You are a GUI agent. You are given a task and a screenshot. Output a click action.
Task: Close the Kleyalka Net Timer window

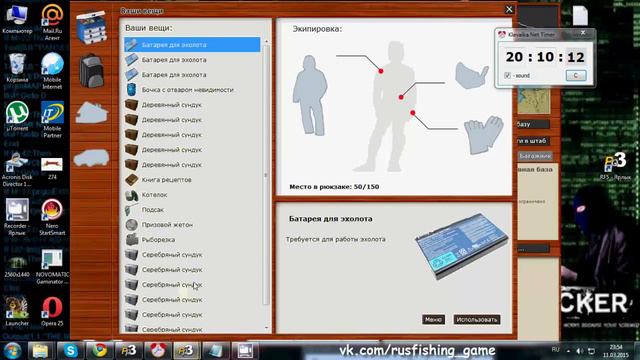click(x=583, y=33)
